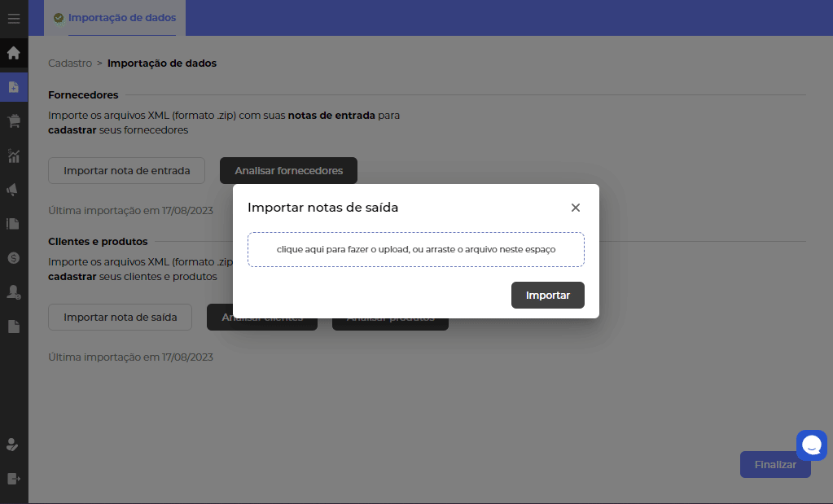833x504 pixels.
Task: Open the chat support bubble
Action: click(x=811, y=445)
